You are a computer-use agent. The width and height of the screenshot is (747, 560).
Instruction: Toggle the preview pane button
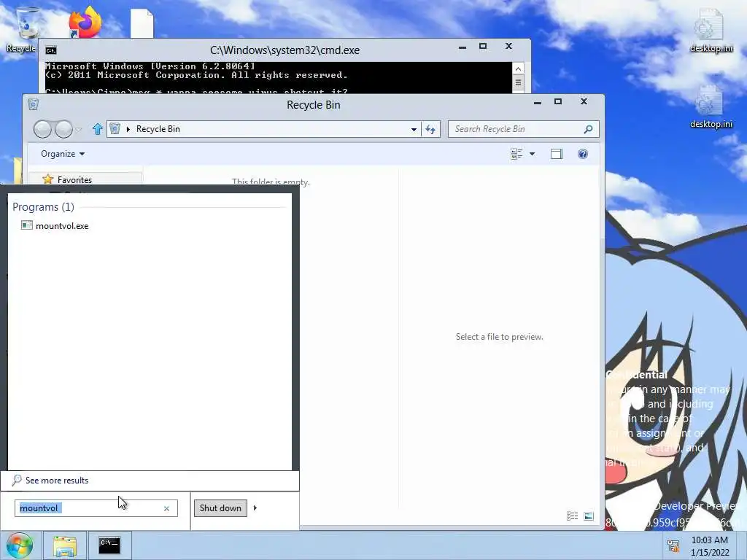tap(557, 154)
